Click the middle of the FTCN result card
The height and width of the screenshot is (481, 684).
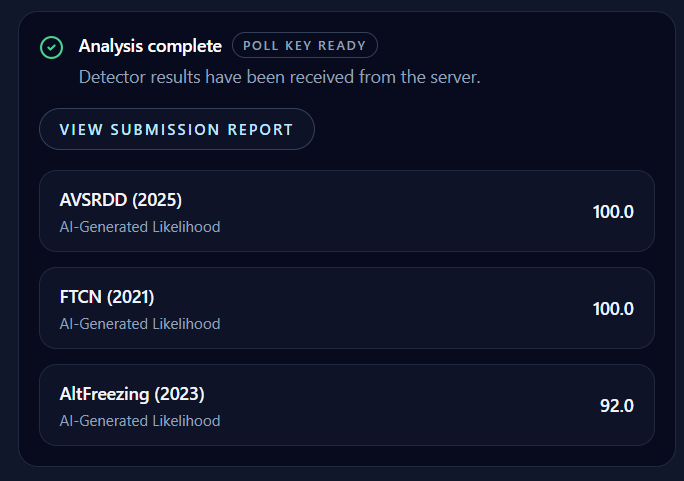(x=346, y=308)
